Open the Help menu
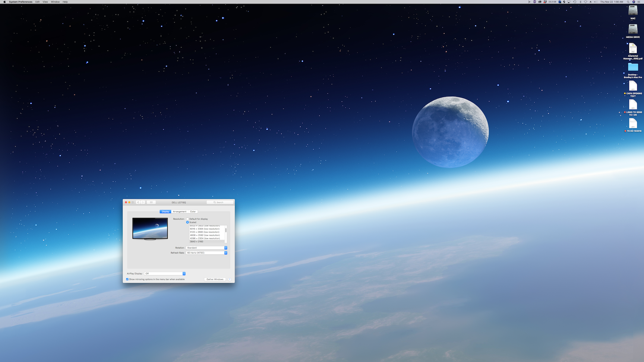 (x=65, y=2)
